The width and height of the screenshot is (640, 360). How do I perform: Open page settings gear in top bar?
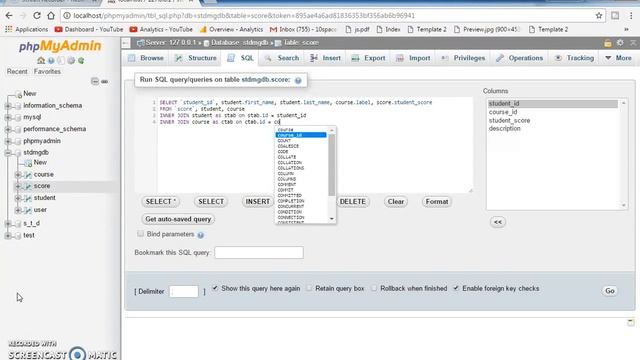point(620,43)
